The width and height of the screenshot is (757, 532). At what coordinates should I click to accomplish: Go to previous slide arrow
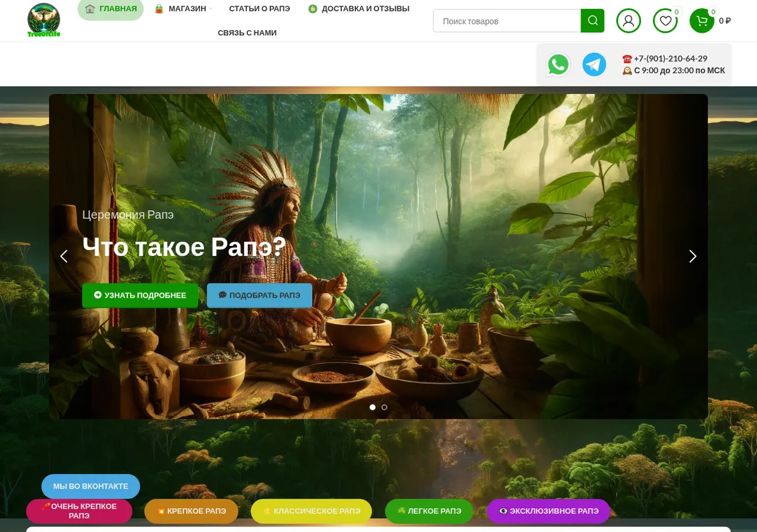[x=64, y=257]
